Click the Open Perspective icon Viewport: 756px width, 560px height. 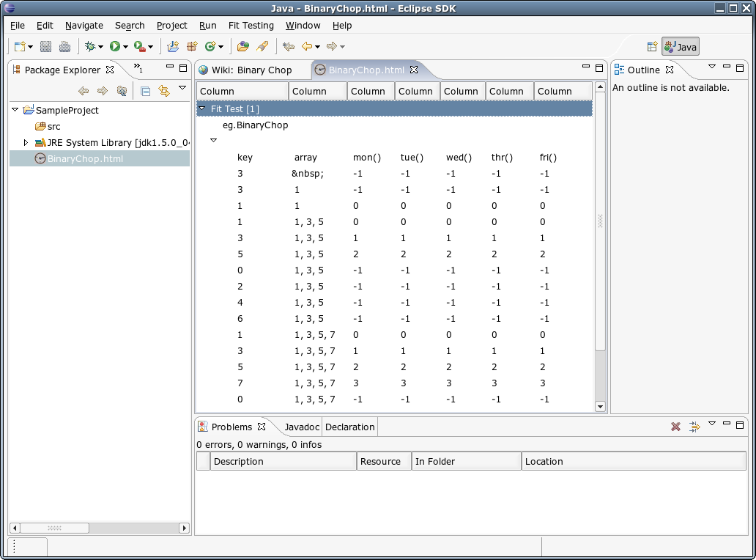pos(652,47)
